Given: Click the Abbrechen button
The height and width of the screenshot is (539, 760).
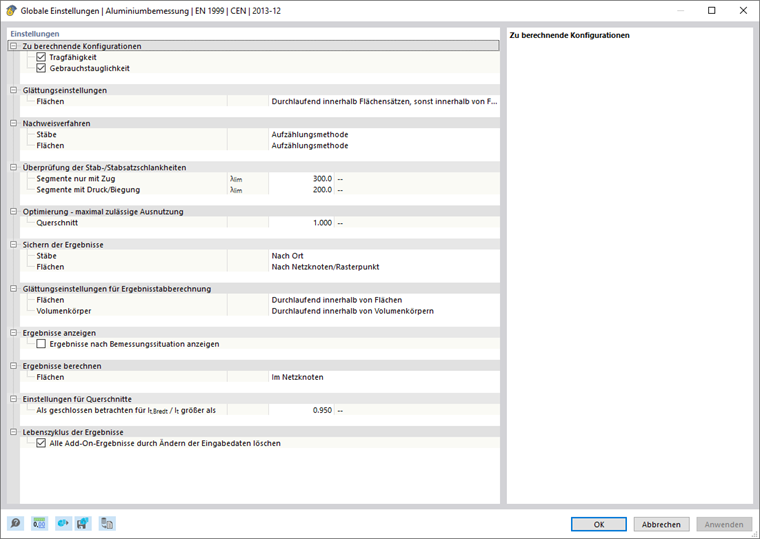Looking at the screenshot, I should 661,524.
